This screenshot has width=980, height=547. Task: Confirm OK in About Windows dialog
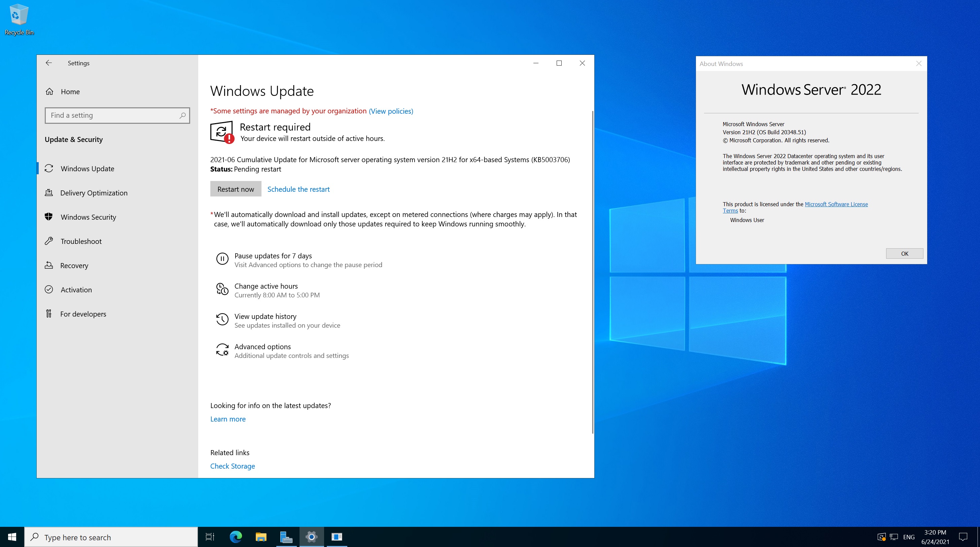904,253
